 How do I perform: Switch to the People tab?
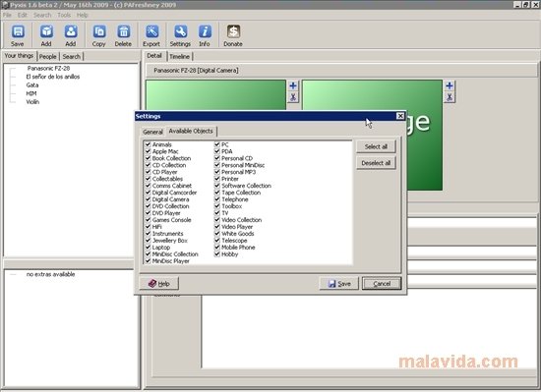48,57
